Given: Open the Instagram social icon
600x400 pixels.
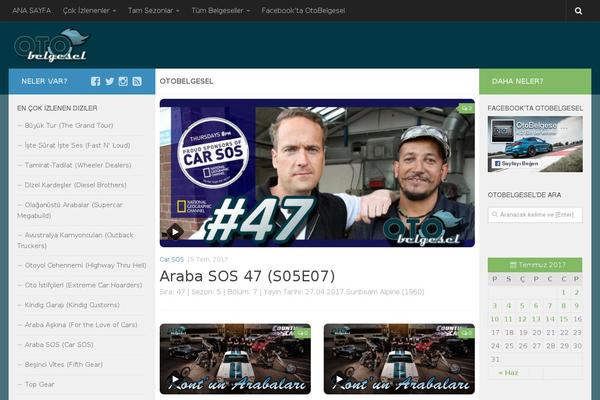Looking at the screenshot, I should click(123, 81).
